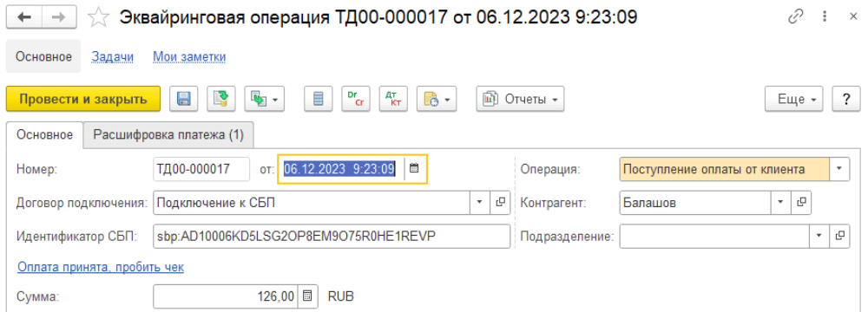This screenshot has height=312, width=868.
Task: Expand Договор подключения dropdown arrow
Action: click(x=479, y=203)
